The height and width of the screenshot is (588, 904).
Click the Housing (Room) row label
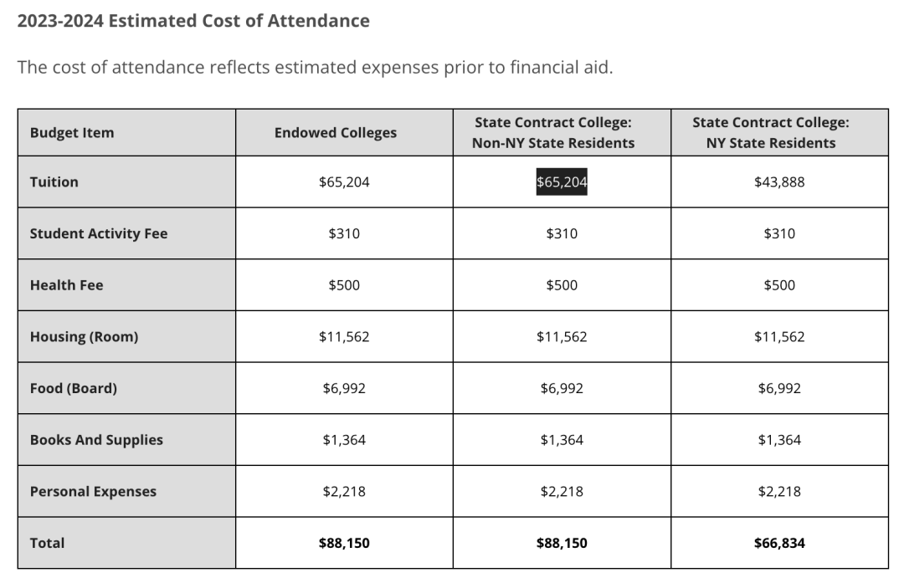(x=85, y=337)
